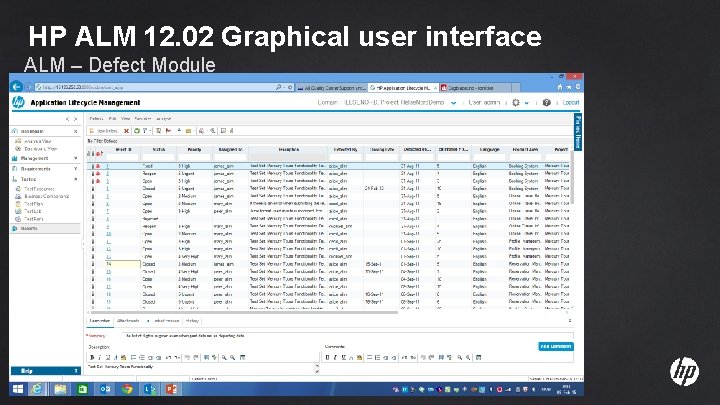720x405 pixels.
Task: Click the red X delete defect icon
Action: pos(126,131)
